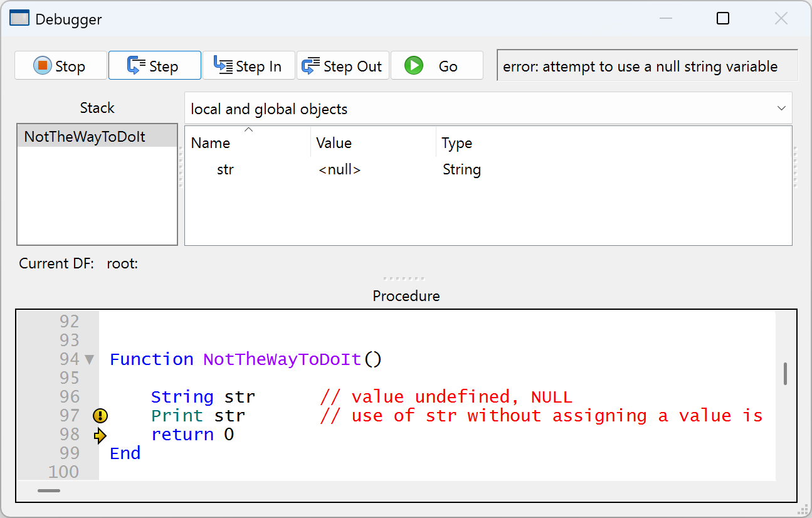This screenshot has height=518, width=812.
Task: Click the horizontal scrollbar thumb in code pane
Action: 49,490
